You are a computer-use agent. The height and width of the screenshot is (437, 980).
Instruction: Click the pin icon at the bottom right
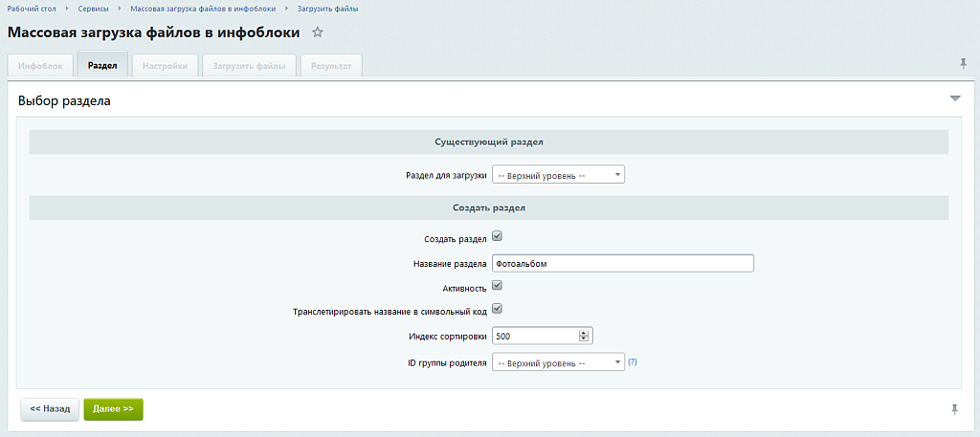point(954,409)
